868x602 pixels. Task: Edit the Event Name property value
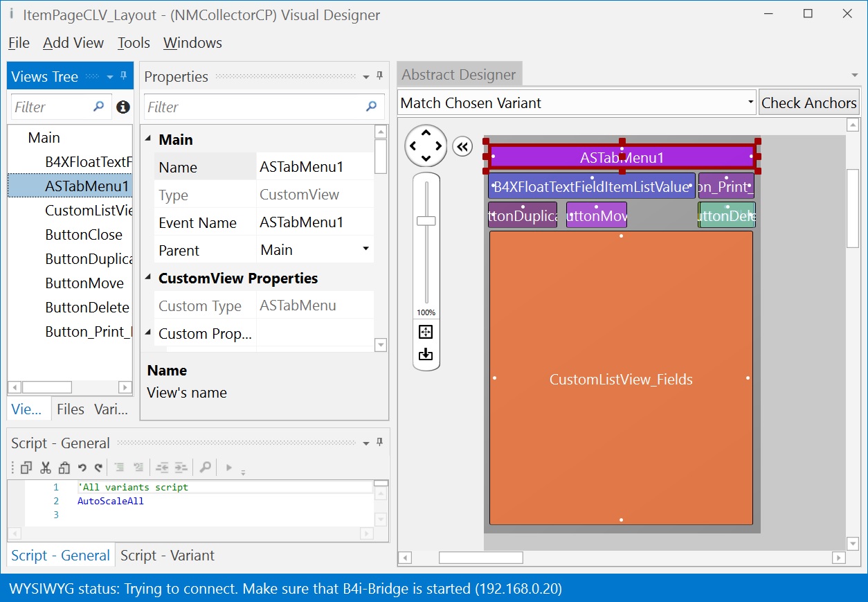pyautogui.click(x=315, y=222)
